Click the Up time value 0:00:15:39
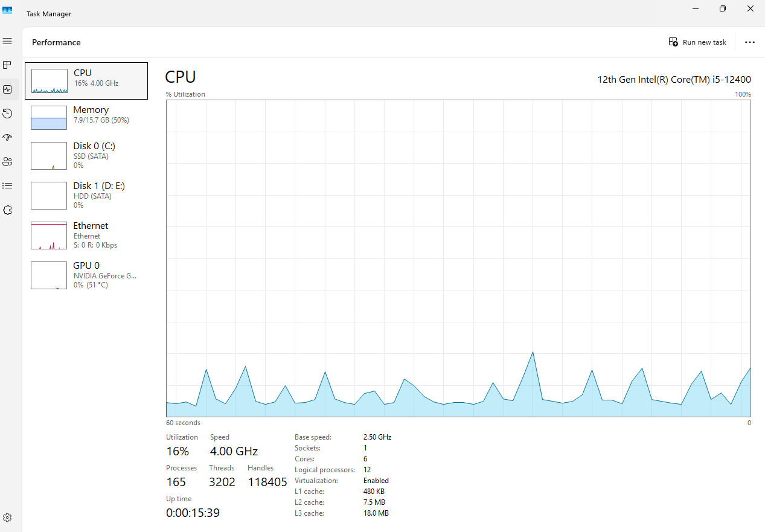 coord(193,513)
